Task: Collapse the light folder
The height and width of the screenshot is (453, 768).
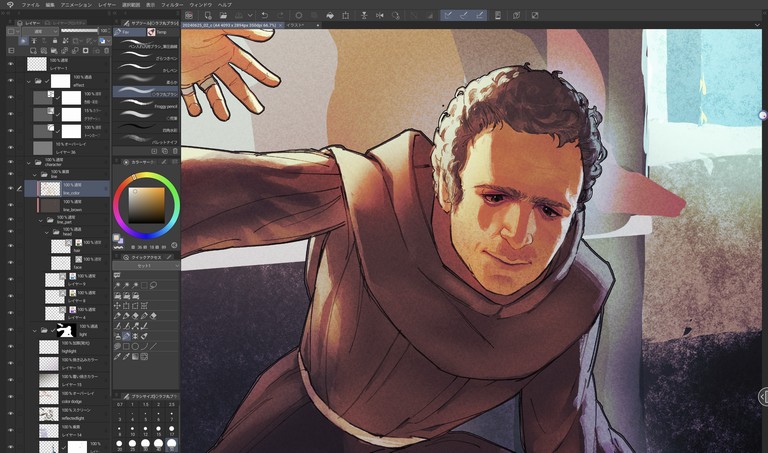Action: click(35, 331)
